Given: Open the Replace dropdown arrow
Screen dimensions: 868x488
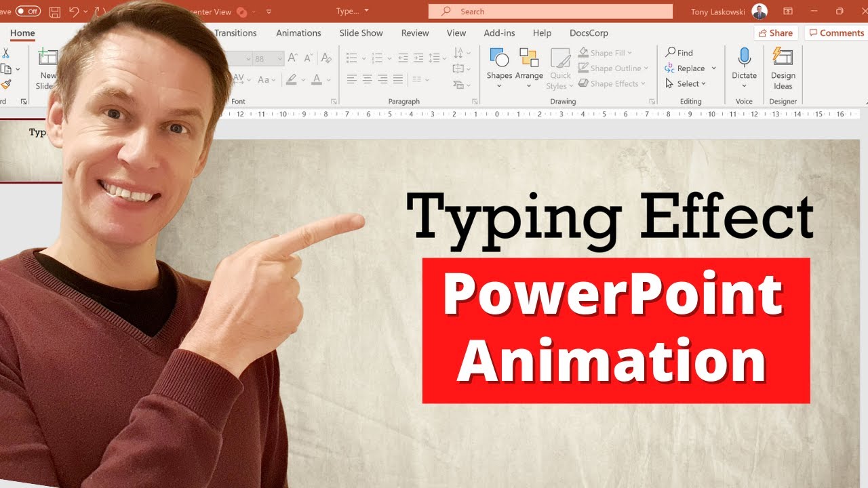Looking at the screenshot, I should point(713,68).
